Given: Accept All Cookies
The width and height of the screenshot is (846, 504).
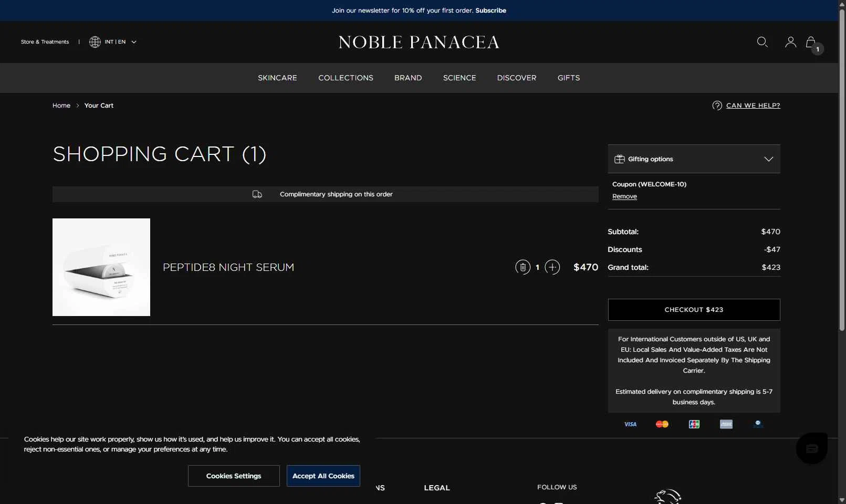Looking at the screenshot, I should click(323, 476).
